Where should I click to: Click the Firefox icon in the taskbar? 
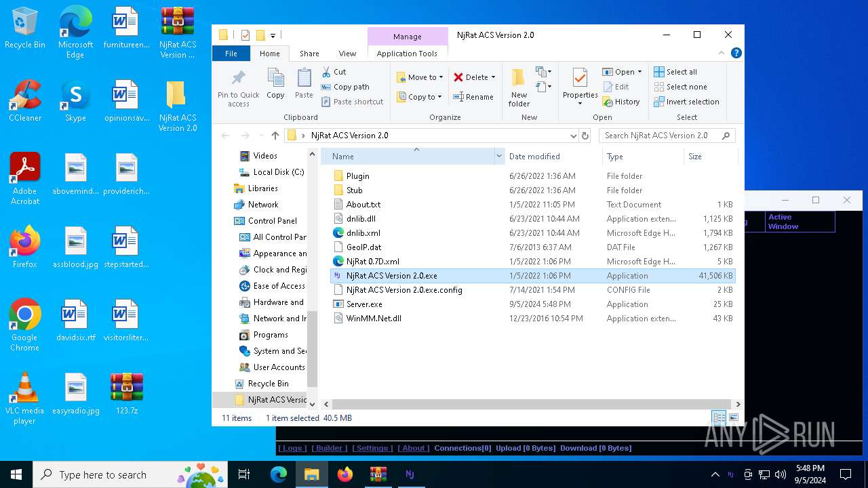tap(345, 474)
